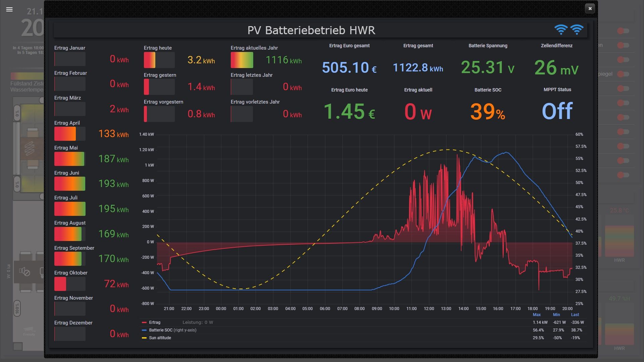Click the Ertrag heute bar gauge

pyautogui.click(x=159, y=60)
